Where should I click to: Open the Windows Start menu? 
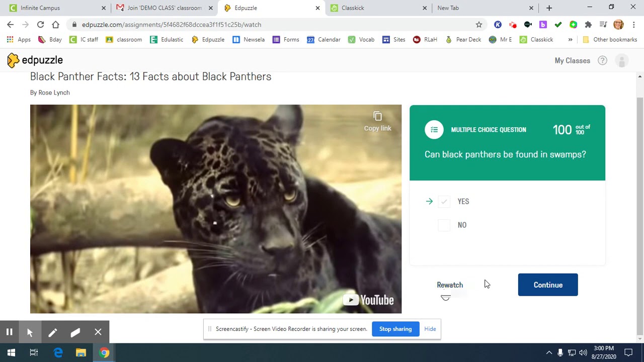(11, 352)
